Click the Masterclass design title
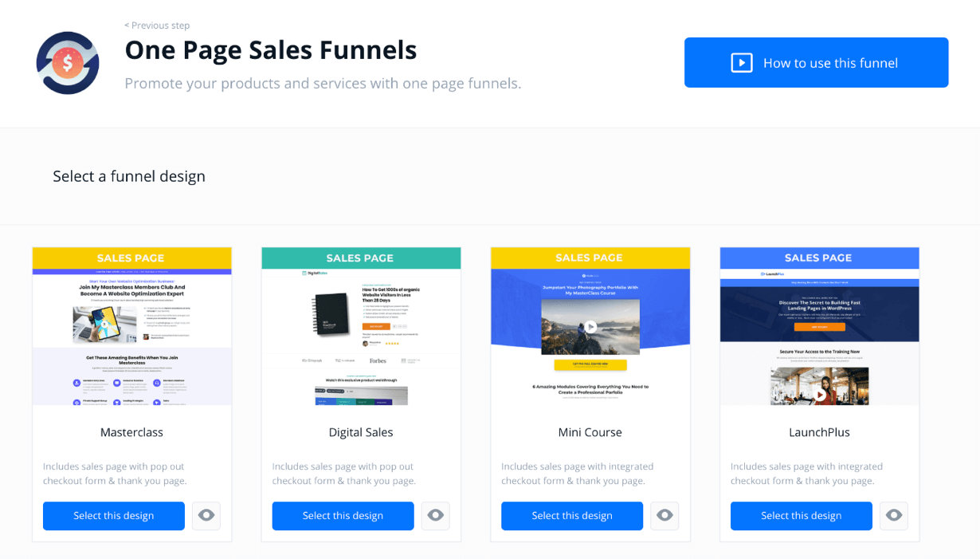Screen dimensions: 980x559 point(132,432)
